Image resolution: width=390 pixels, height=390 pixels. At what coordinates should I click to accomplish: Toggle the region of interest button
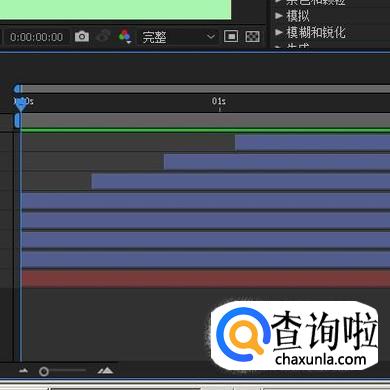(x=231, y=36)
